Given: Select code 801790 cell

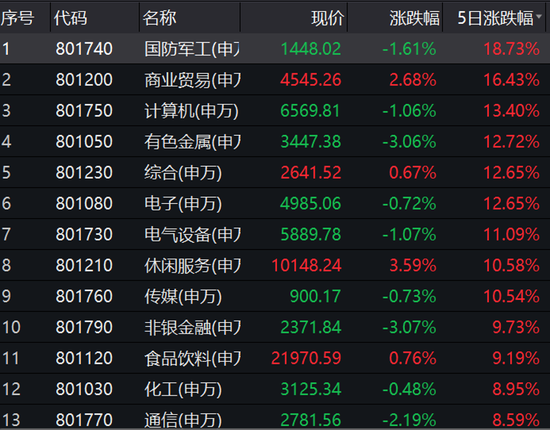Looking at the screenshot, I should coord(84,327).
